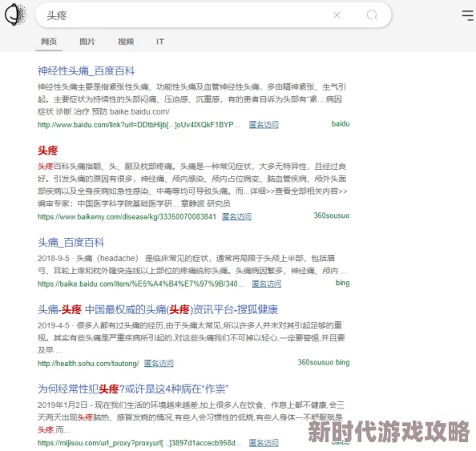476x451 pixels.
Task: Click the 360sousuo bing label of sohu result
Action: click(x=324, y=362)
